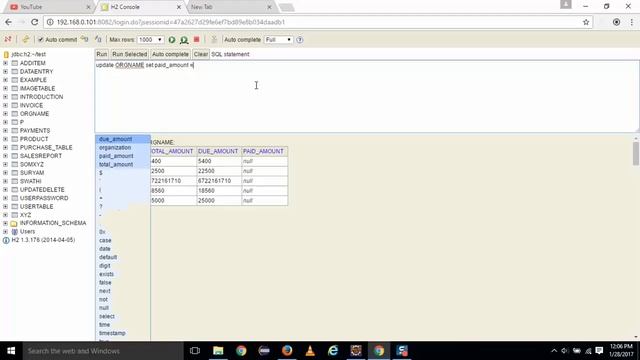Open the Windows Start menu
Viewport: 640px width, 360px height.
(x=11, y=351)
